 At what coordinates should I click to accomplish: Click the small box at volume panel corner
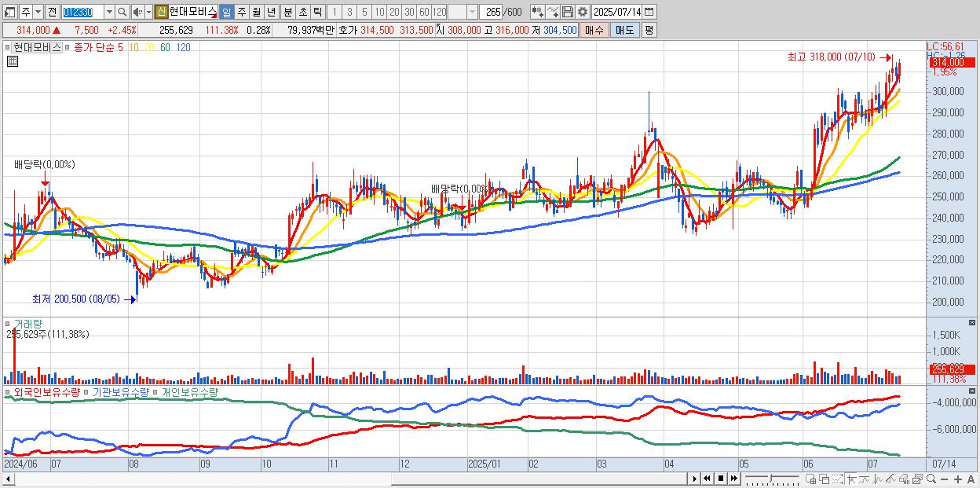click(x=972, y=323)
